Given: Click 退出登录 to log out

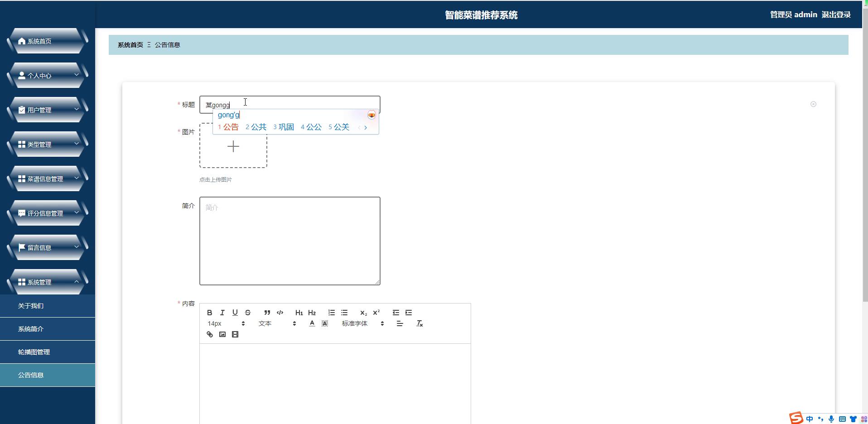Looking at the screenshot, I should coord(836,14).
